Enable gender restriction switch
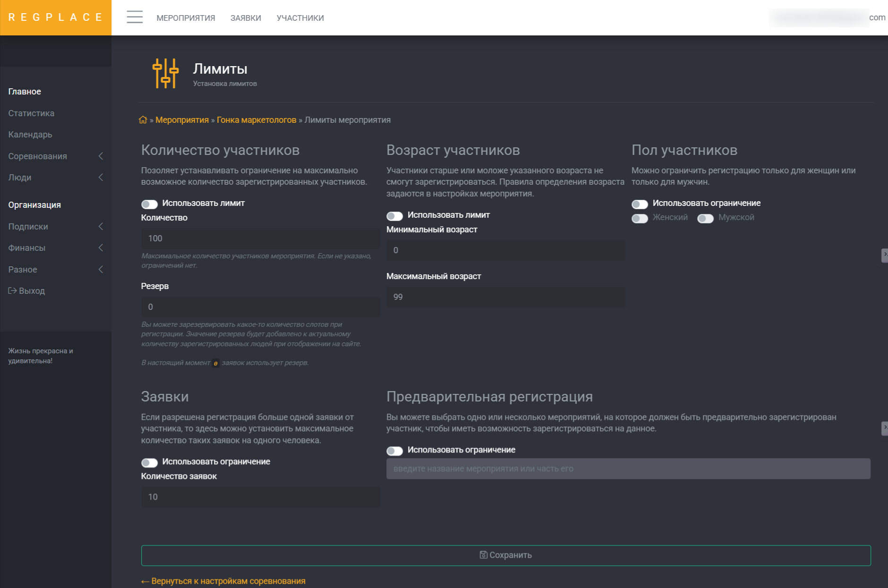Image resolution: width=888 pixels, height=588 pixels. coord(640,204)
